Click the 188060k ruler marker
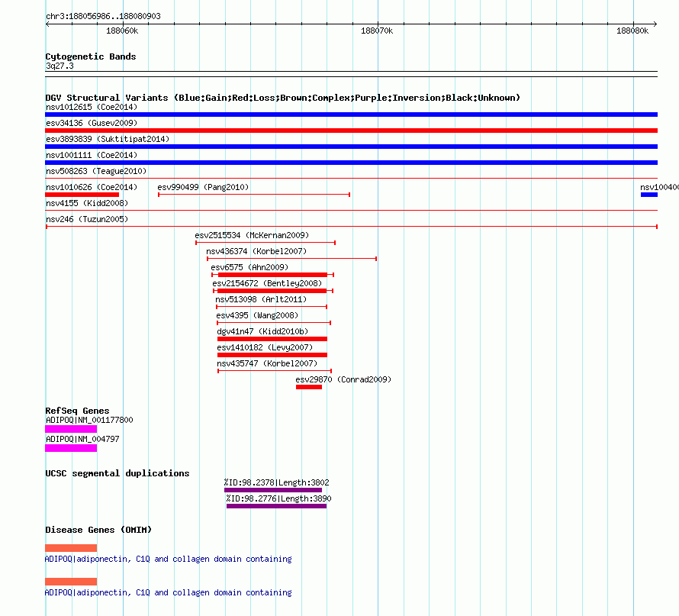 (x=122, y=31)
